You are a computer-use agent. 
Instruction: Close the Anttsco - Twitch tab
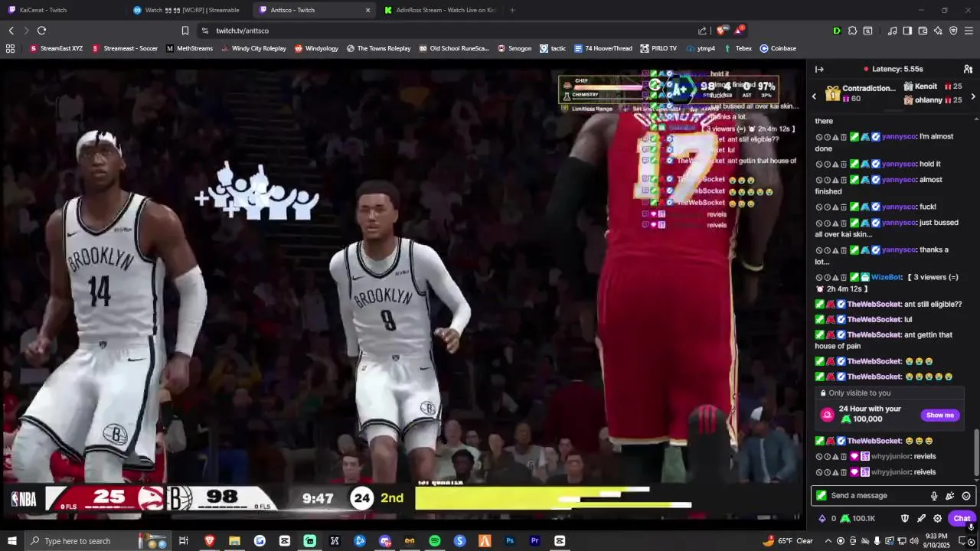(367, 10)
